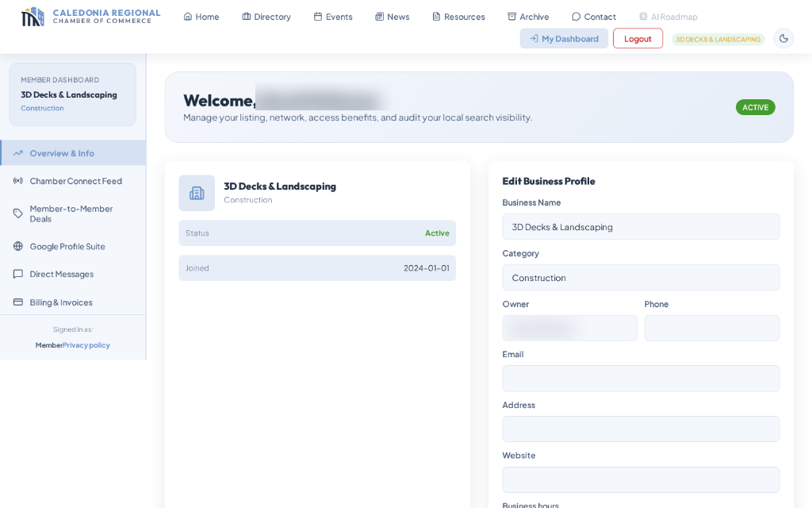Click the Business Name input field
Image resolution: width=812 pixels, height=508 pixels.
641,226
